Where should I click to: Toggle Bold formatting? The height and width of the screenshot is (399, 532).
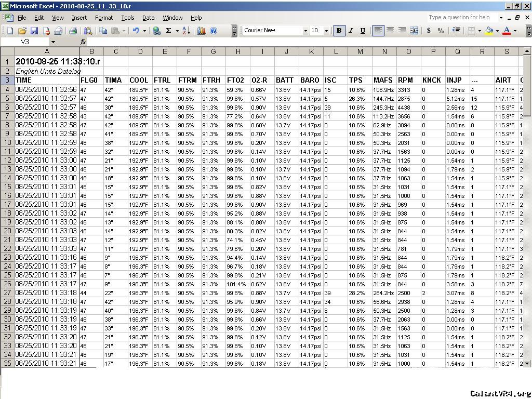[x=339, y=31]
